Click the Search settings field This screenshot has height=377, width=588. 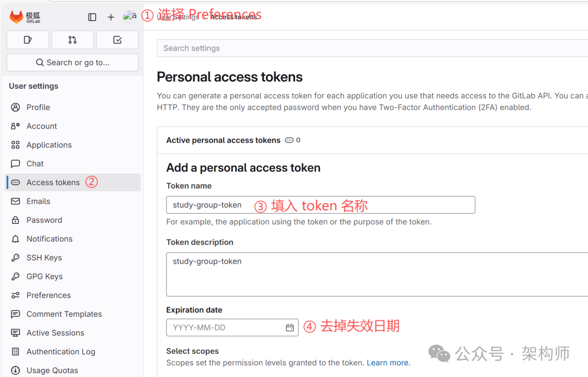click(x=370, y=48)
